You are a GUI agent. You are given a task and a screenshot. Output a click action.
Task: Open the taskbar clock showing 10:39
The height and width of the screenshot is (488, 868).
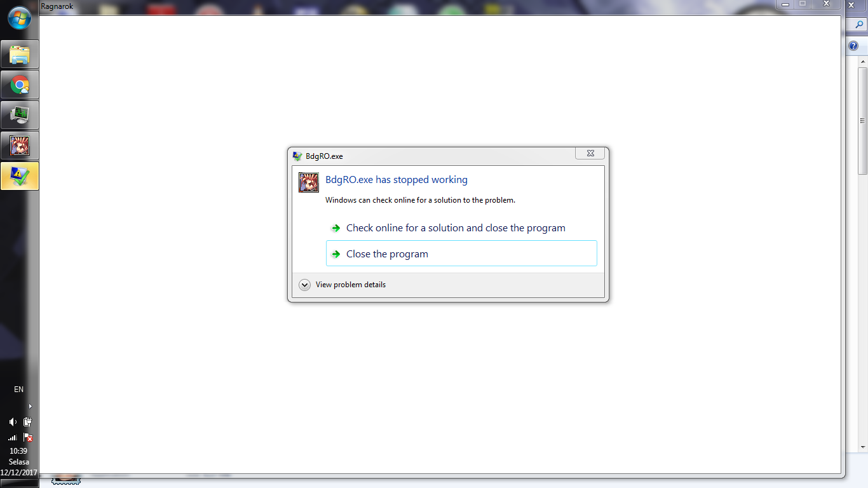pyautogui.click(x=18, y=451)
